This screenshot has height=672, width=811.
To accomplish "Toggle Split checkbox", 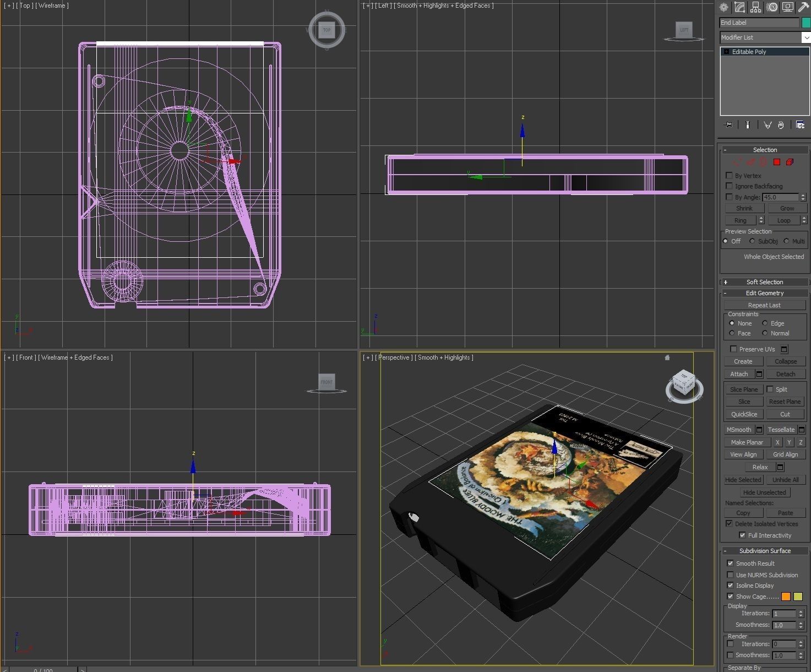I will (x=770, y=389).
